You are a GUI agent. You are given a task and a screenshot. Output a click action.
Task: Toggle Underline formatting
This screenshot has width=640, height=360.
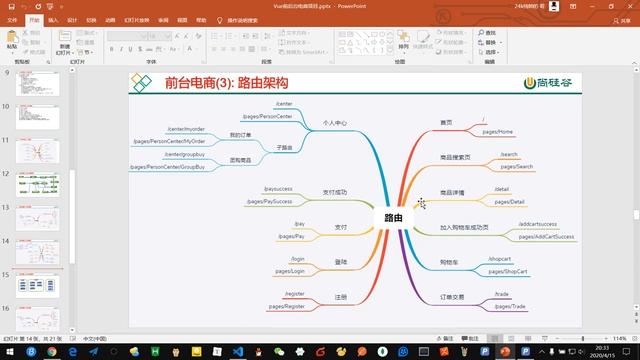(131, 49)
